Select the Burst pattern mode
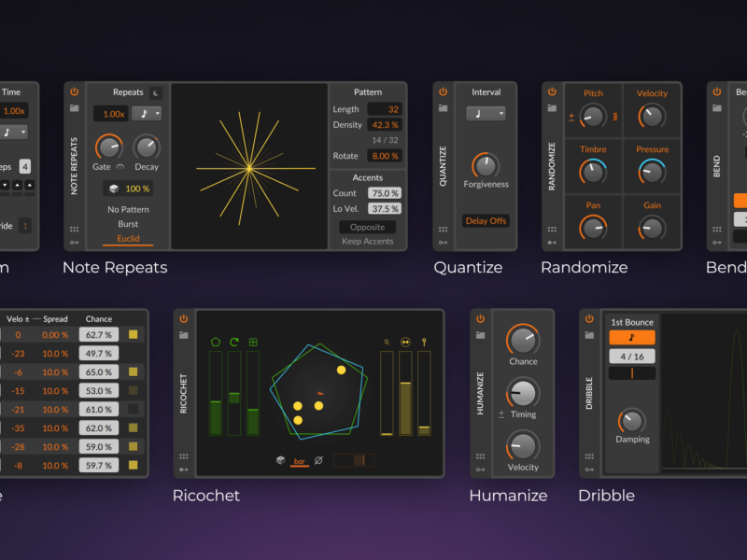Image resolution: width=747 pixels, height=560 pixels. (128, 224)
